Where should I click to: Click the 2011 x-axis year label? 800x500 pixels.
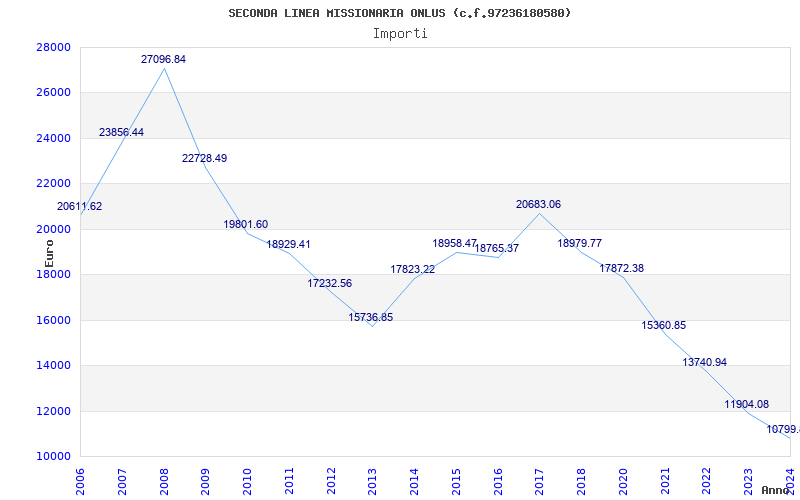tap(289, 481)
